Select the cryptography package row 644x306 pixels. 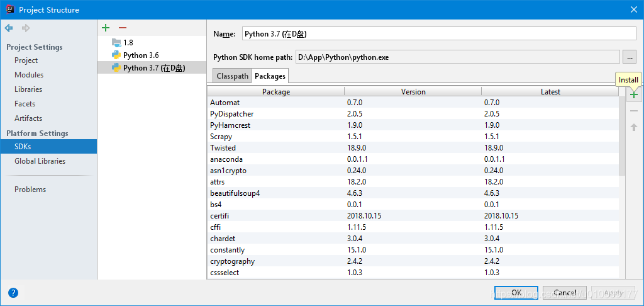point(413,261)
